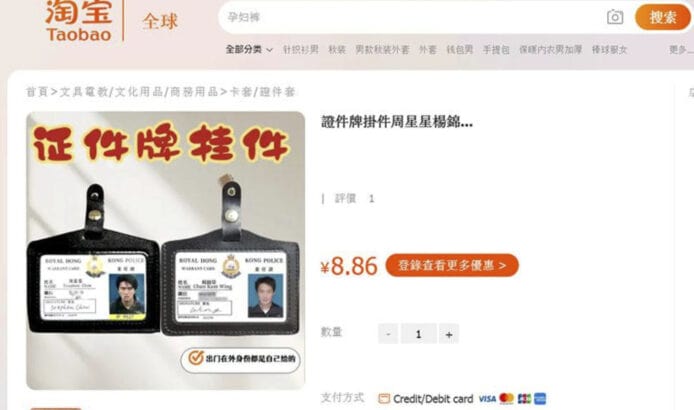The height and width of the screenshot is (410, 694).
Task: Click the camera image search icon
Action: (x=615, y=17)
